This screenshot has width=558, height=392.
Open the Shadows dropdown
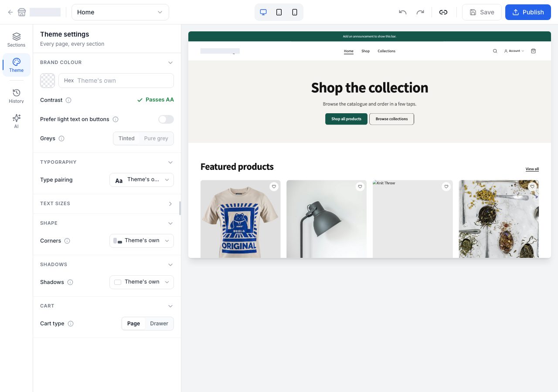click(x=142, y=282)
